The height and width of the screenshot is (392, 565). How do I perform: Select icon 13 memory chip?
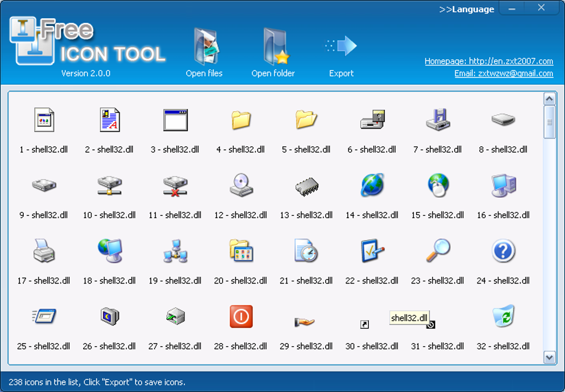[x=306, y=187]
